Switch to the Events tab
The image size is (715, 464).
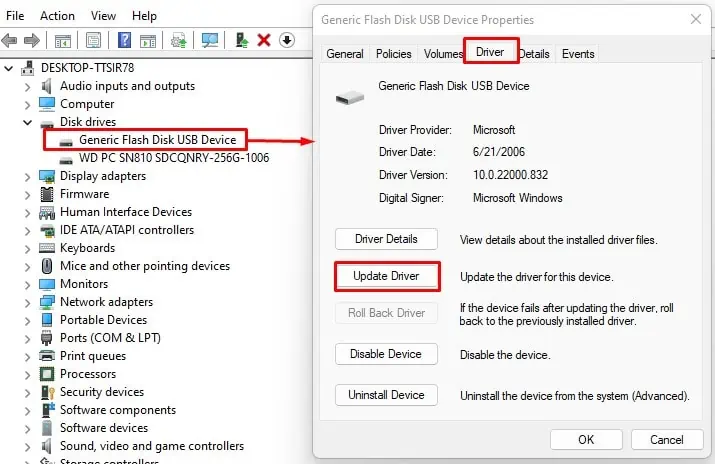578,54
